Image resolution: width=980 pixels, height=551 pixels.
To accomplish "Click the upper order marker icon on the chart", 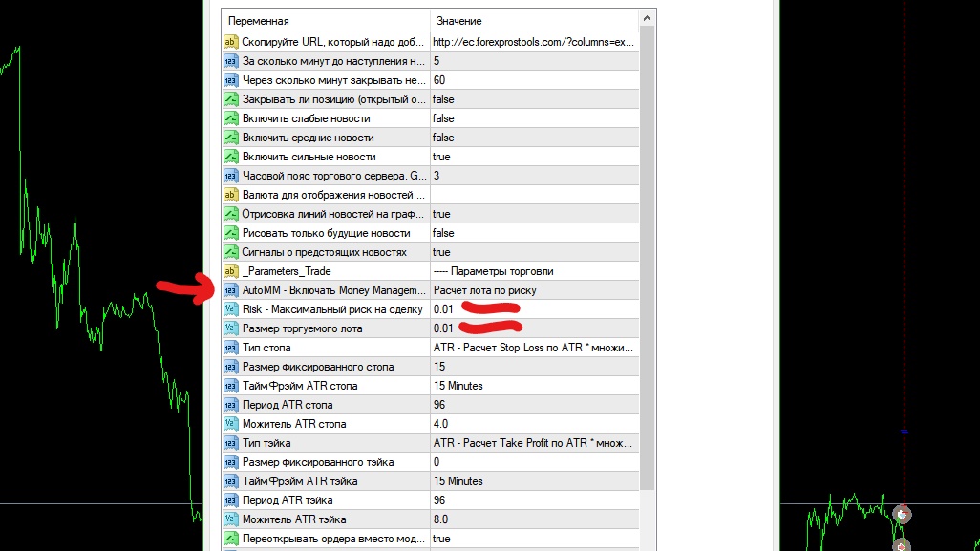I will click(902, 514).
